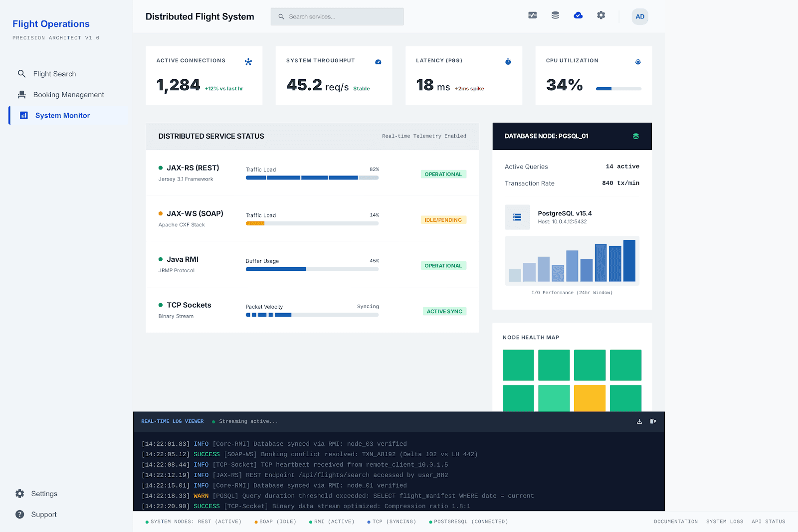Viewport: 798px width, 532px height.
Task: Select System Monitor in the sidebar
Action: click(62, 115)
